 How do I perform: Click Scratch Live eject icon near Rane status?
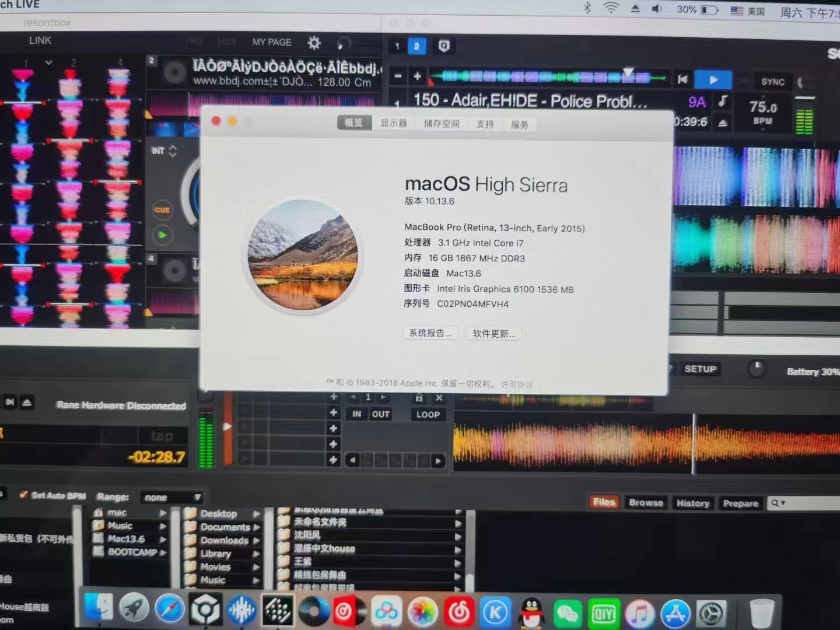coord(27,402)
